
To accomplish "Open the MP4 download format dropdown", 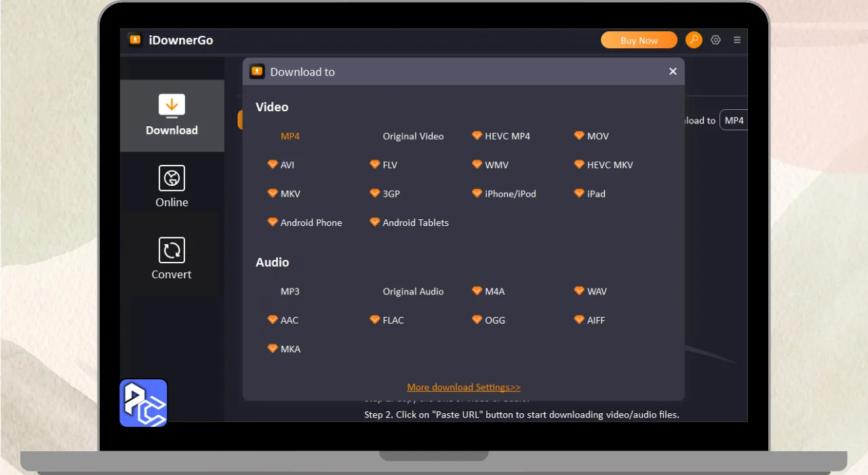I will click(x=734, y=120).
